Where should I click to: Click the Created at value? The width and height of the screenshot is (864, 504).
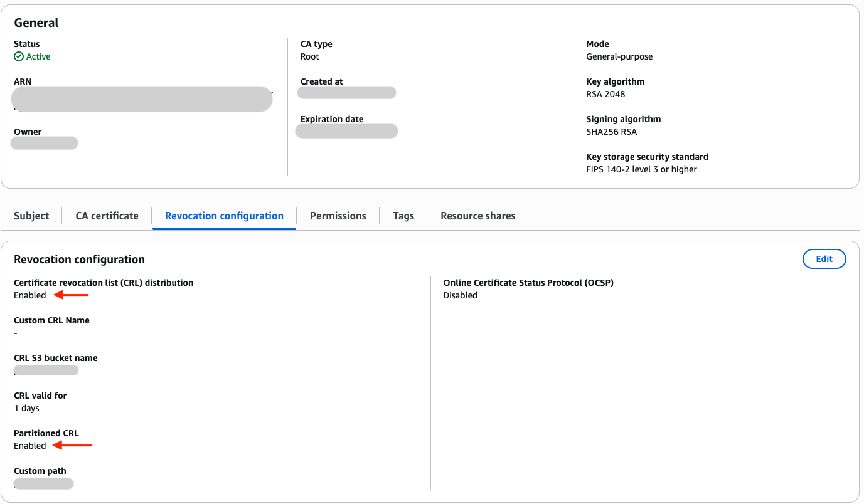click(x=346, y=92)
